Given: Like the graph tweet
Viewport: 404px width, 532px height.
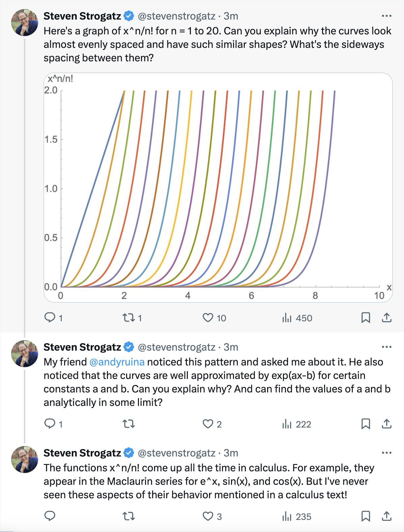Looking at the screenshot, I should click(x=208, y=317).
